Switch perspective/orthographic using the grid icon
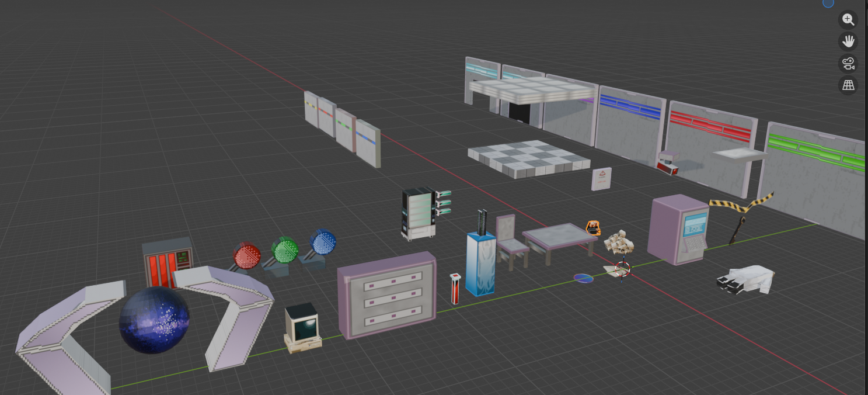The height and width of the screenshot is (395, 868). [848, 86]
